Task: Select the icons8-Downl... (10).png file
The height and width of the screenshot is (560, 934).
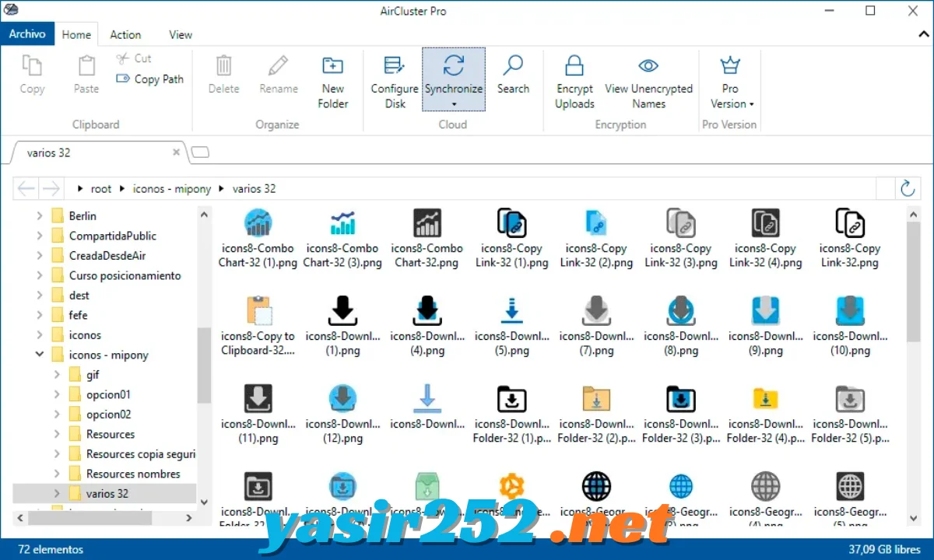Action: pyautogui.click(x=850, y=327)
